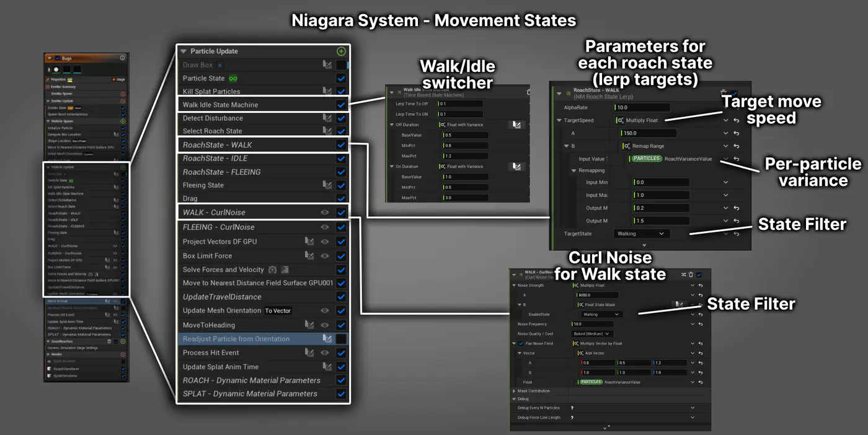Reset the A 150.0 value to default
Viewport: 868px width, 435px height.
point(737,133)
